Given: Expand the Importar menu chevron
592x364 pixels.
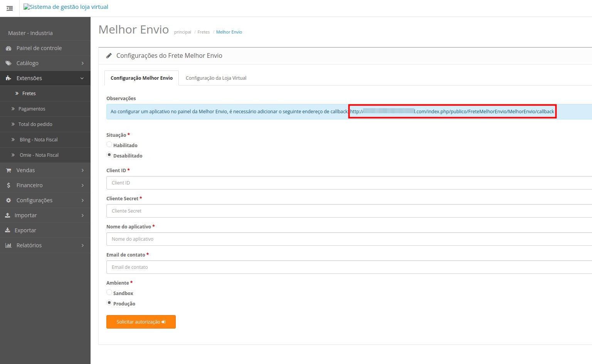Looking at the screenshot, I should (x=82, y=215).
